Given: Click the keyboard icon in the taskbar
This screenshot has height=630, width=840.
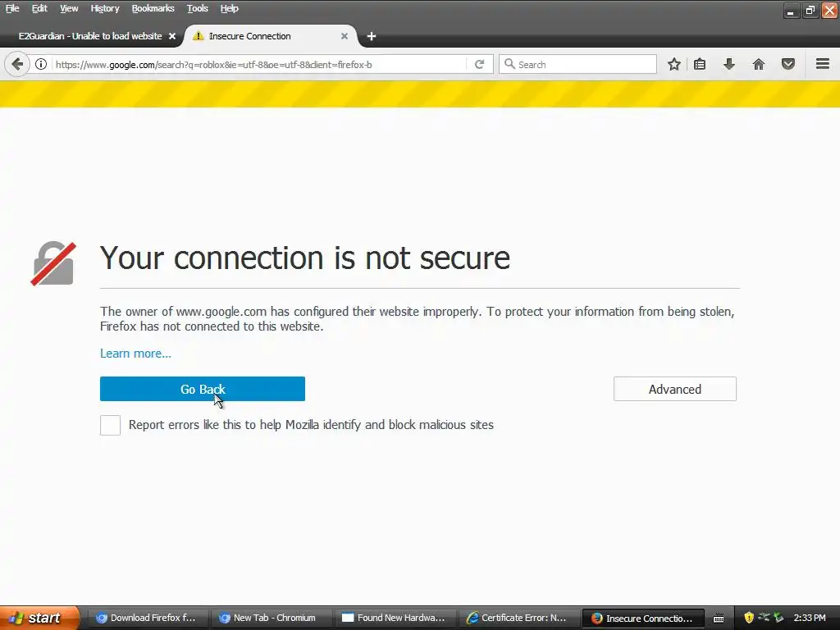Looking at the screenshot, I should point(719,619).
